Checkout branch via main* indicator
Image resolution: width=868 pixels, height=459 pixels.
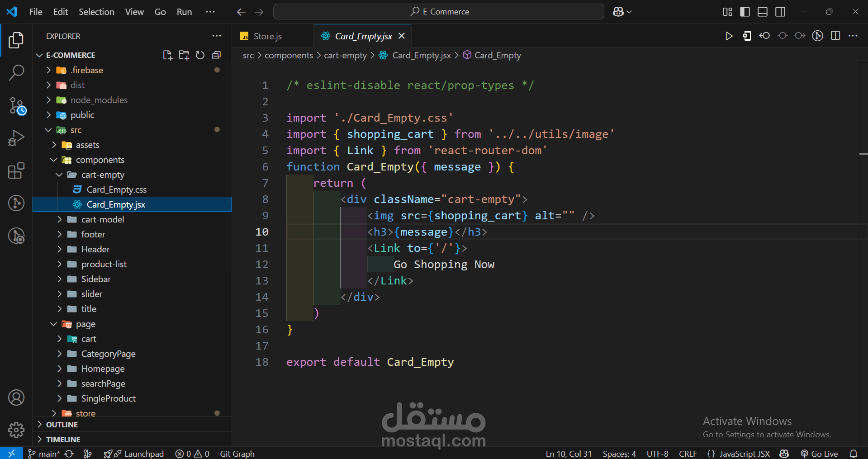click(44, 454)
